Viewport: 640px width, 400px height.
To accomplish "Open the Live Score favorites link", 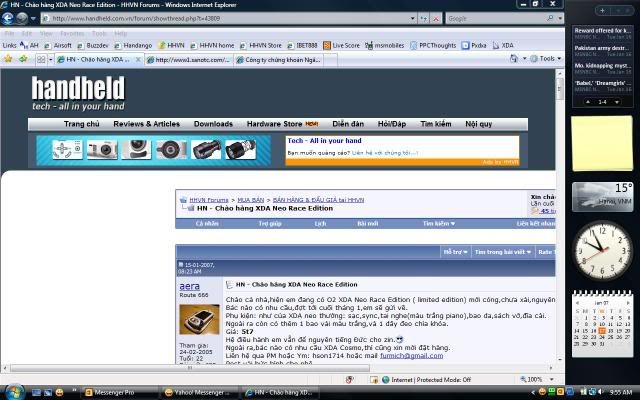I will pyautogui.click(x=345, y=45).
